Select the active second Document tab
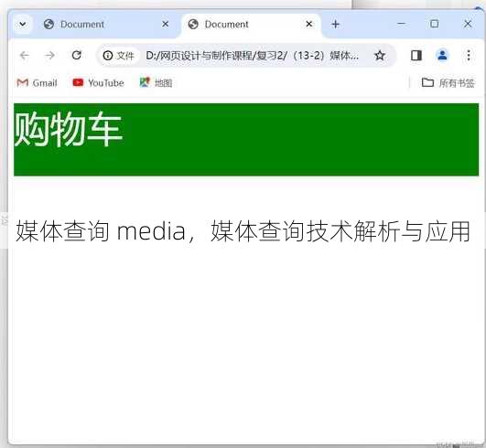The image size is (486, 448). 251,24
